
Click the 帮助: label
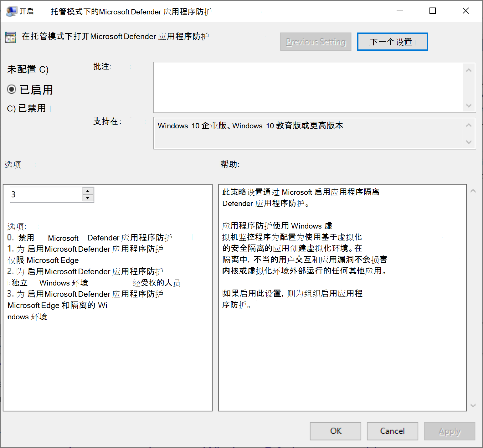click(x=230, y=164)
